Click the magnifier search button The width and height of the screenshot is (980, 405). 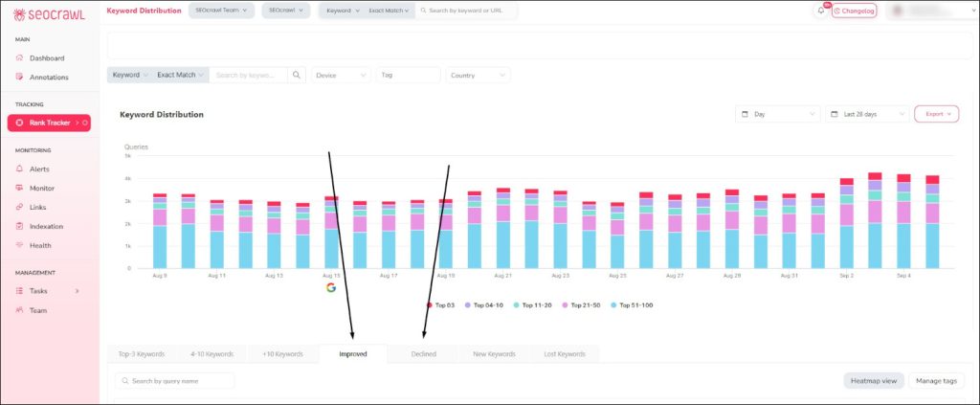[x=297, y=75]
